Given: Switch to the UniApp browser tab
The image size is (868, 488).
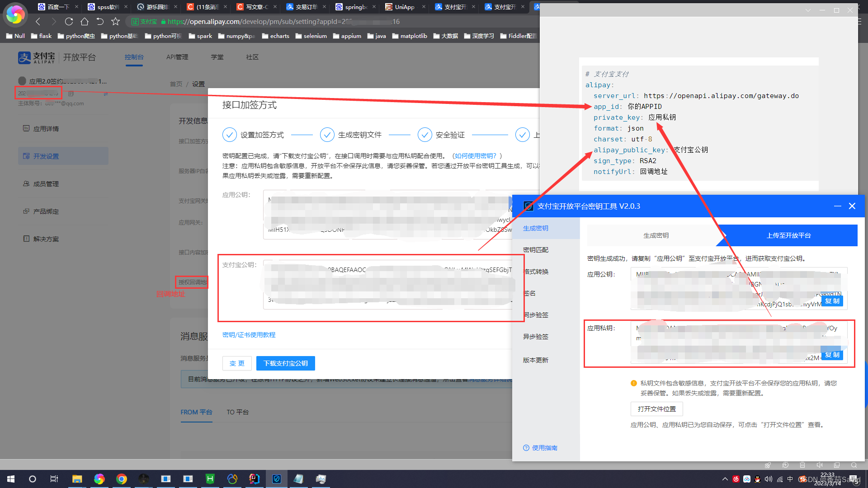Looking at the screenshot, I should click(400, 7).
